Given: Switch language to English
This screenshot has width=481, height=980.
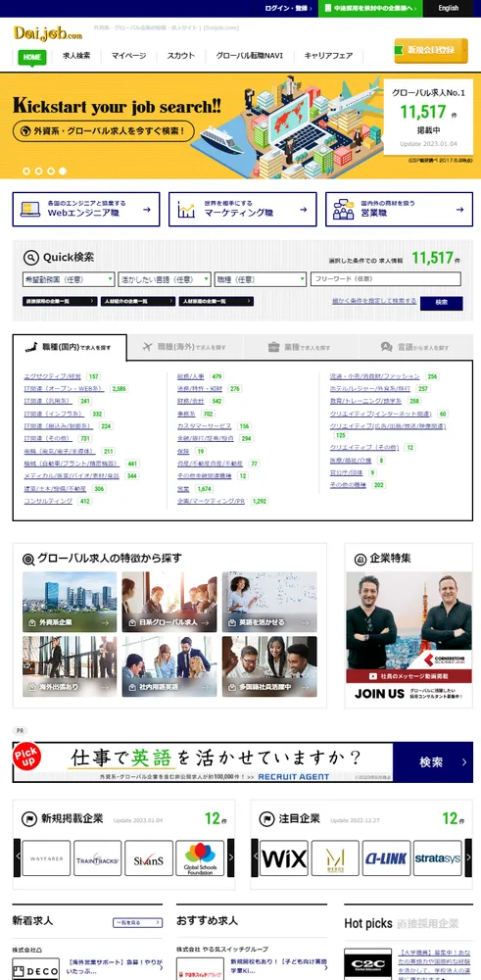Looking at the screenshot, I should pyautogui.click(x=448, y=8).
